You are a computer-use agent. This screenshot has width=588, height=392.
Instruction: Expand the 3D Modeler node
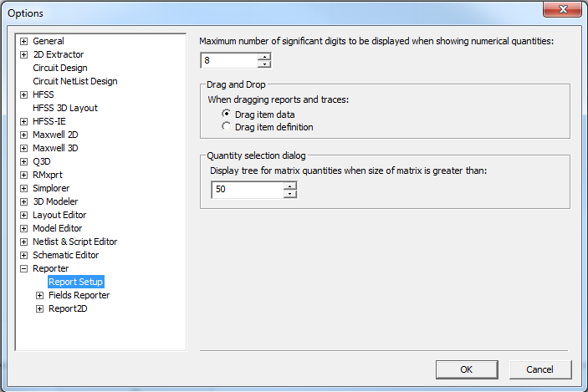coord(23,201)
